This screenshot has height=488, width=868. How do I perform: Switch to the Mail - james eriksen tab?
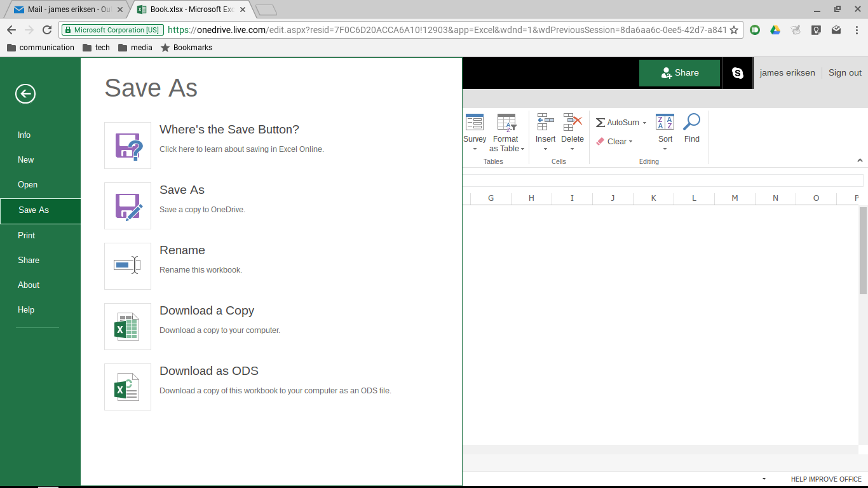tap(67, 10)
